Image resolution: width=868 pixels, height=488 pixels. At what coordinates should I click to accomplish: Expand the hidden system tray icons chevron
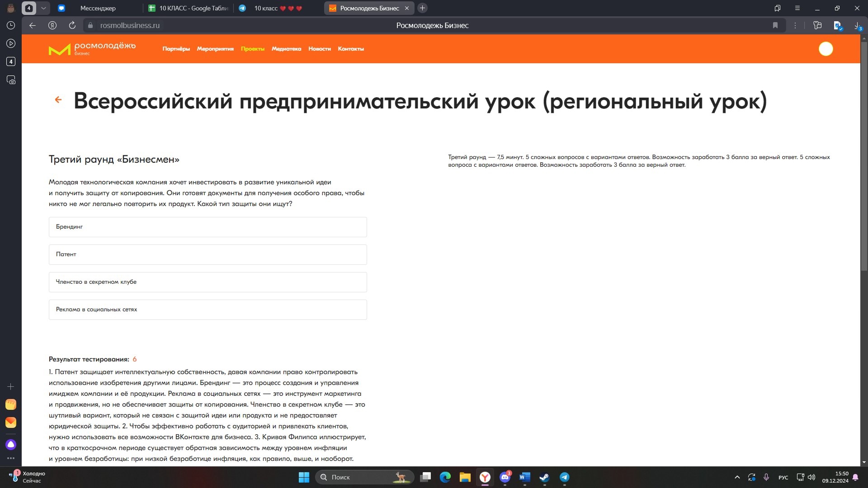tap(737, 477)
